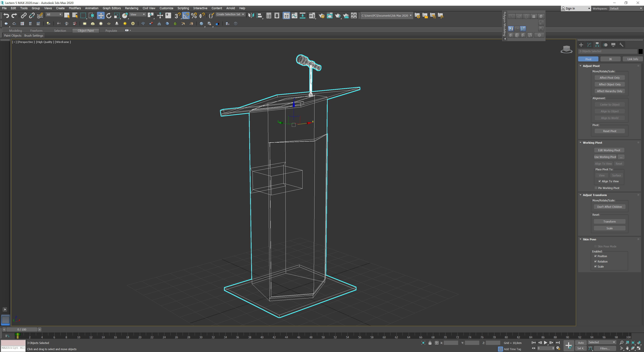Enable the Align To View checkbox

tap(600, 181)
